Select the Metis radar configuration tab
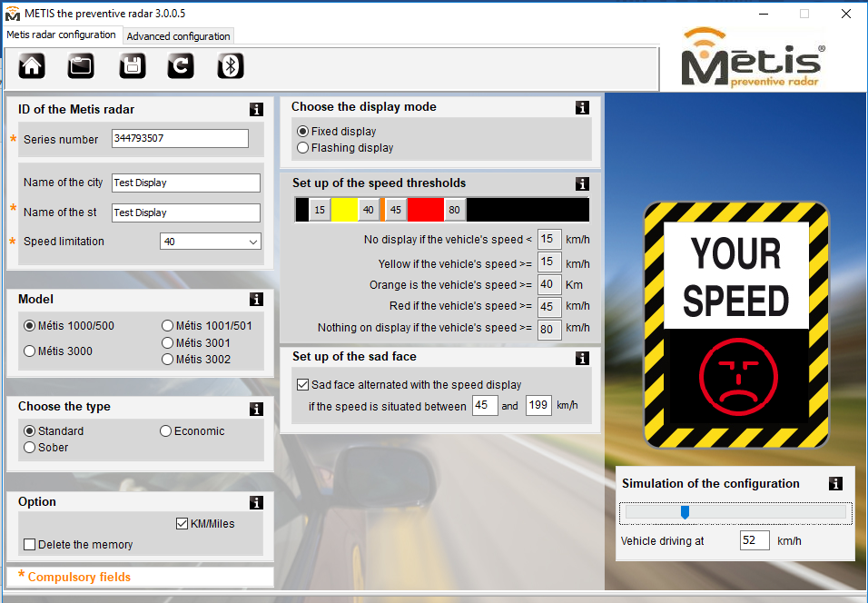Screen dimensions: 868x603 [x=61, y=35]
